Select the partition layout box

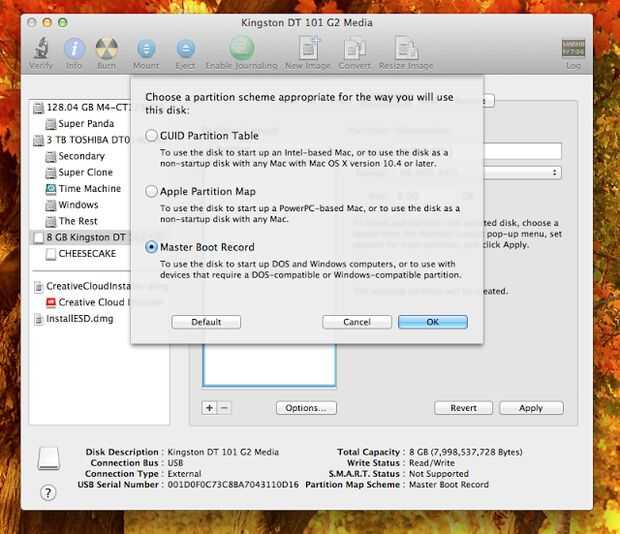[269, 364]
